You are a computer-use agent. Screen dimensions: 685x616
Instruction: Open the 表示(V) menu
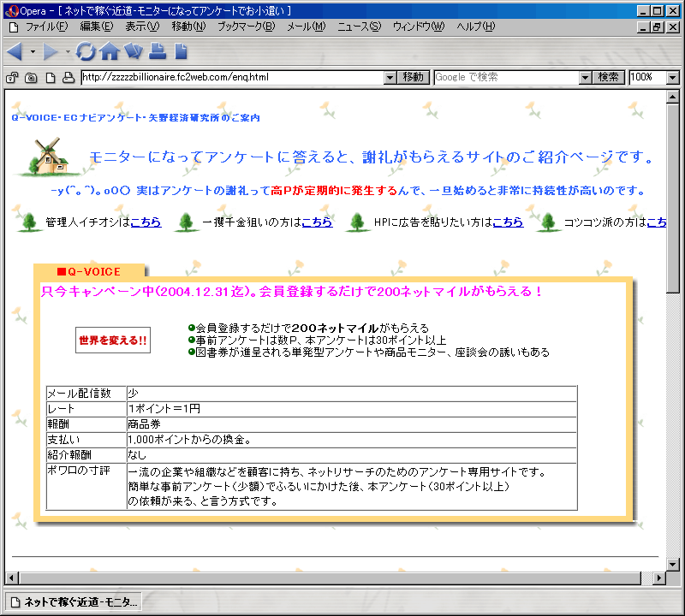(142, 27)
